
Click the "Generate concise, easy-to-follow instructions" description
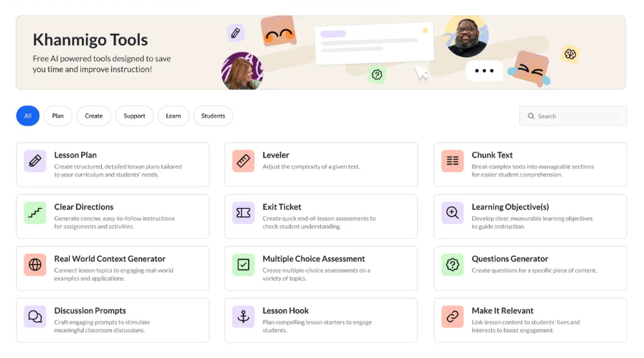tap(115, 222)
